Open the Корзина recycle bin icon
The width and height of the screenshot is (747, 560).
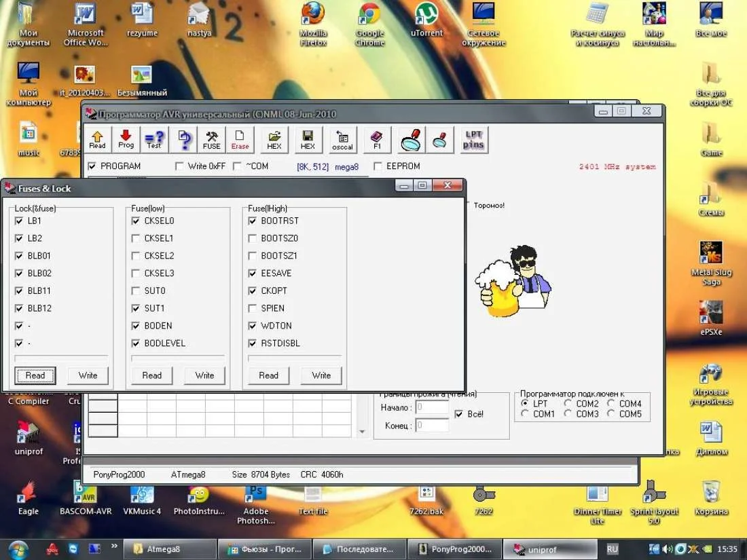(x=711, y=498)
